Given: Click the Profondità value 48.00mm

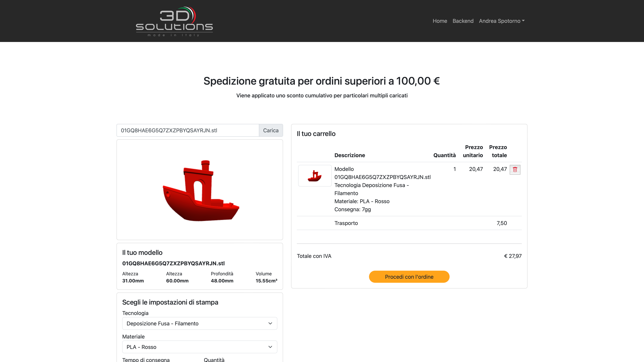Looking at the screenshot, I should pos(222,281).
